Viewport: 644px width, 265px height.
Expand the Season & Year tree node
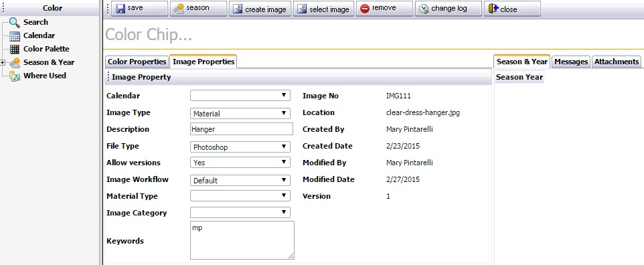click(x=3, y=62)
